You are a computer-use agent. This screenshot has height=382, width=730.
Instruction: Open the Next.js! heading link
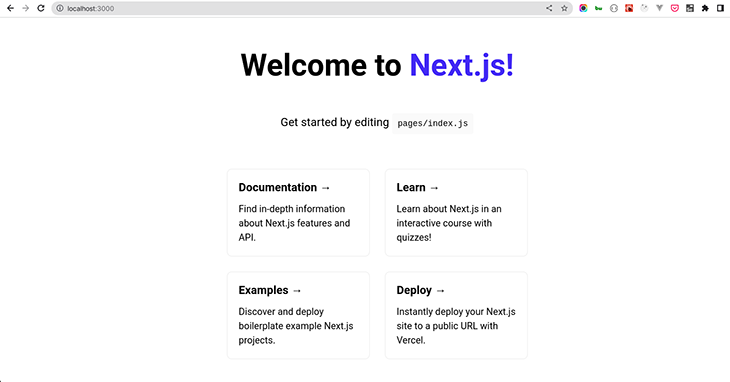[461, 65]
